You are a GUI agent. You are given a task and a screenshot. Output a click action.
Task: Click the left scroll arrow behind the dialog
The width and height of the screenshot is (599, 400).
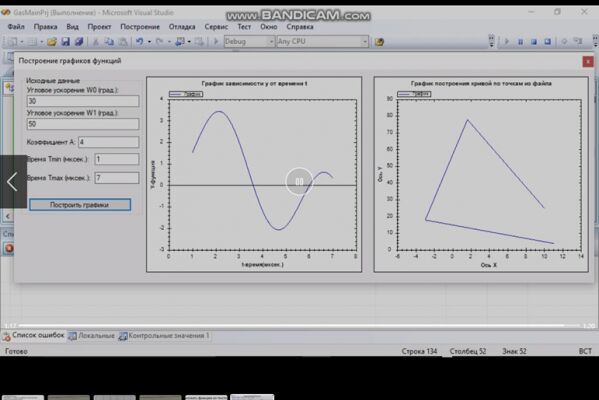pos(8,216)
